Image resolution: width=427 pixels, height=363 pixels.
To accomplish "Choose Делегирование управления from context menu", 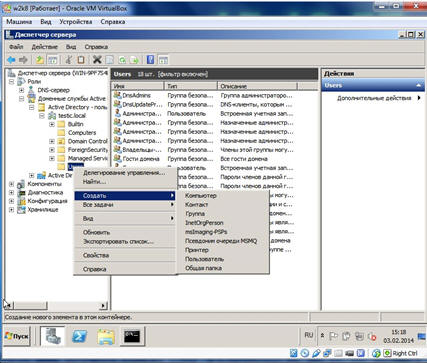I will coord(125,173).
